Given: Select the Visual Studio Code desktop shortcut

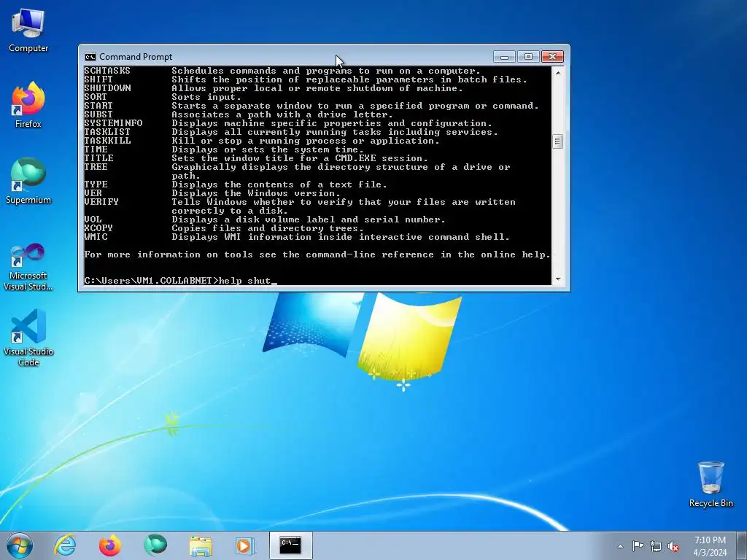Looking at the screenshot, I should tap(28, 338).
